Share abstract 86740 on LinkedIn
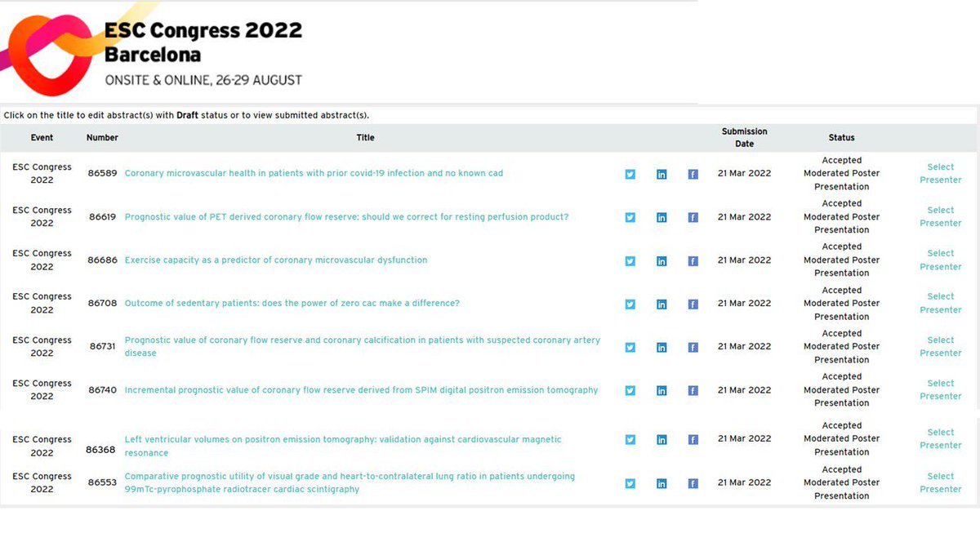980x551 pixels. click(661, 390)
